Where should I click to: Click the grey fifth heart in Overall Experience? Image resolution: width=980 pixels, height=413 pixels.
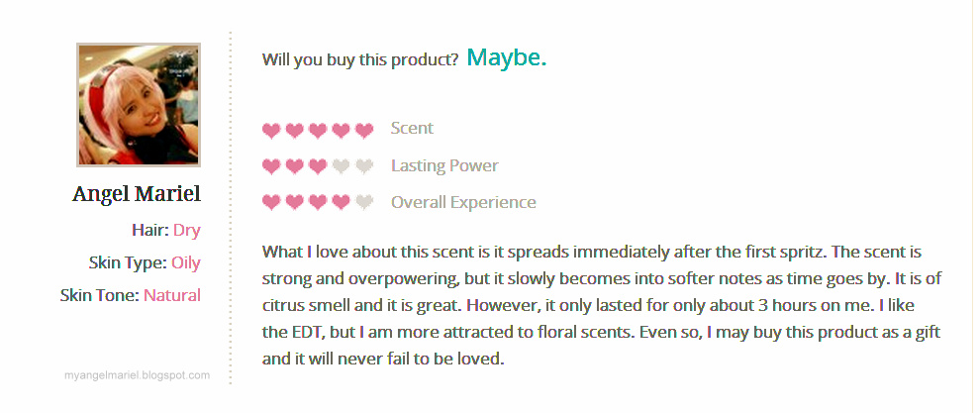pyautogui.click(x=364, y=203)
